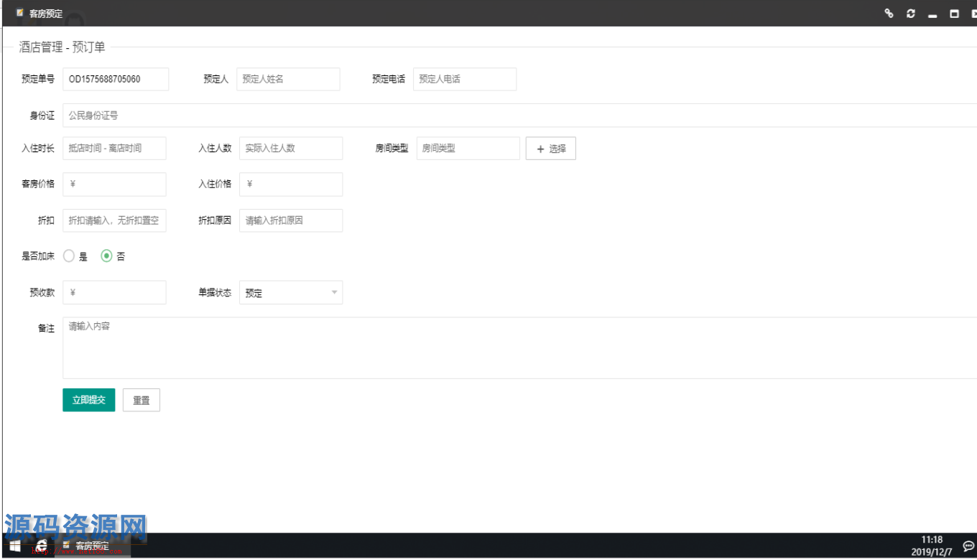Expand the 单据状态 dropdown

click(291, 293)
